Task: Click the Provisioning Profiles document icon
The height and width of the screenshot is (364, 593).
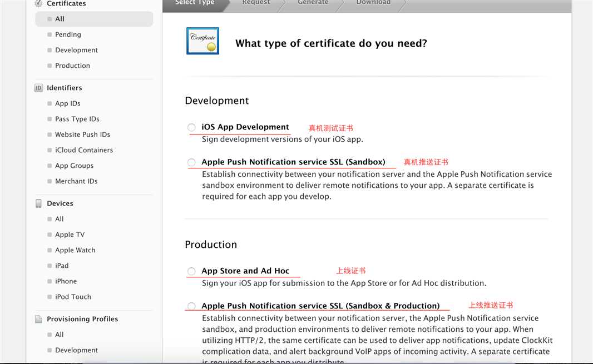Action: click(x=38, y=319)
